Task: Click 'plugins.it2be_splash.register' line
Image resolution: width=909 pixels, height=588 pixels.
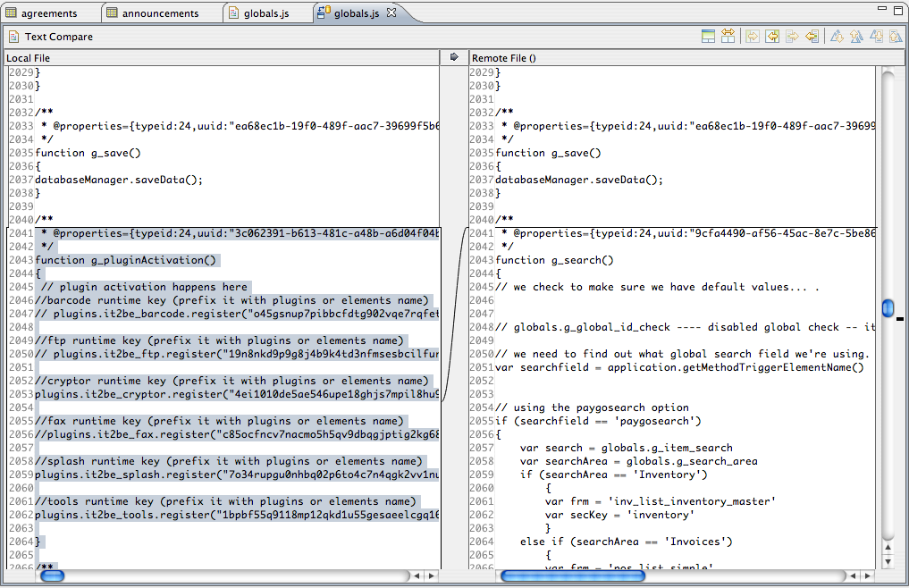Action: click(x=237, y=475)
